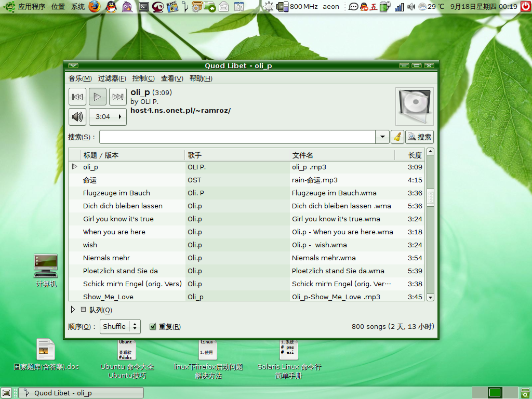Click the battery power tray icon
This screenshot has width=532, height=399.
[385, 6]
